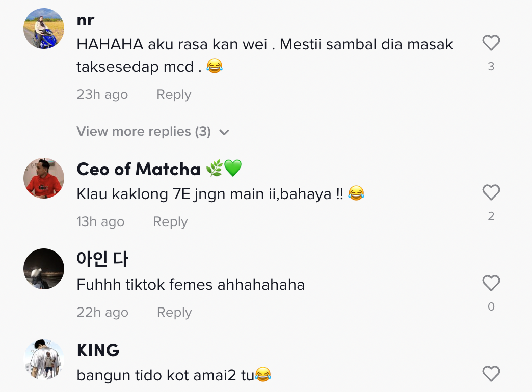Like Ceo of Matcha's comment

[491, 192]
